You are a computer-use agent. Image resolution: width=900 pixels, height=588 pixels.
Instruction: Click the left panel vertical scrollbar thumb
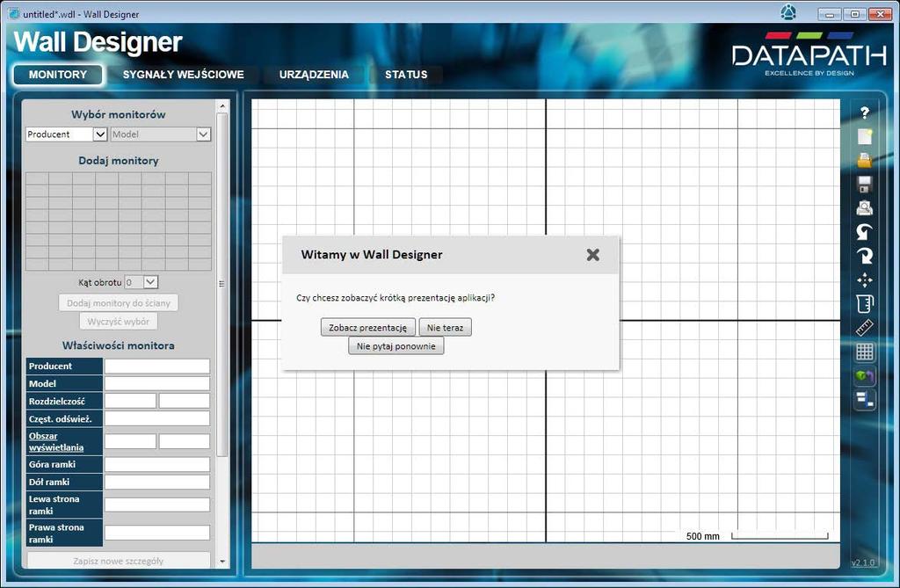point(222,284)
